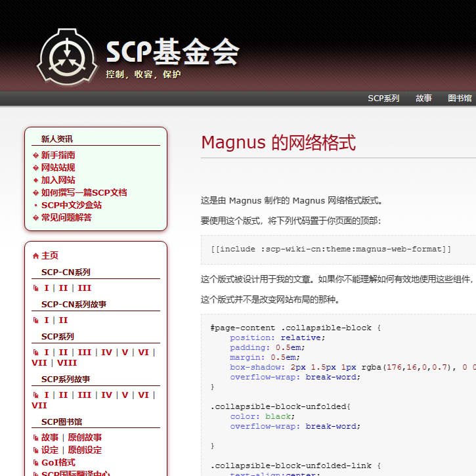Click the home icon beside 主页
Screen dimensions: 476x476
click(x=35, y=256)
